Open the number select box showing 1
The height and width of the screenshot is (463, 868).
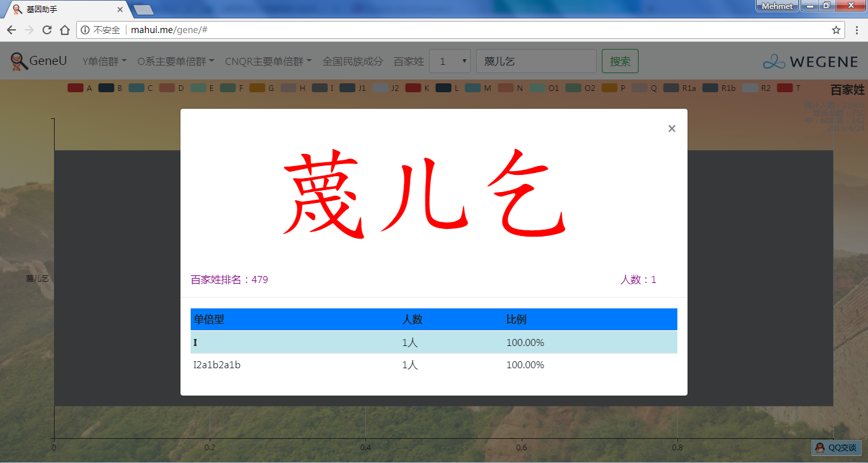pyautogui.click(x=450, y=61)
